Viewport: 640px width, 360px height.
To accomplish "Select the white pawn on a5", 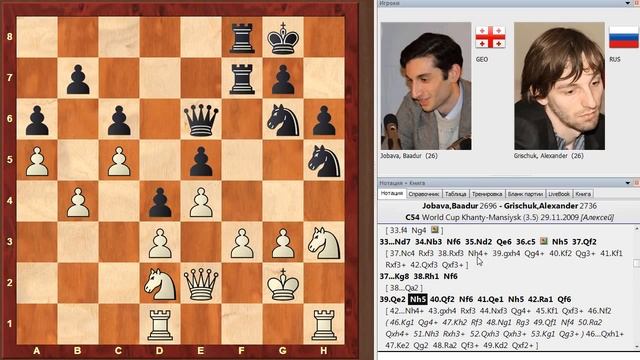I will tap(37, 160).
